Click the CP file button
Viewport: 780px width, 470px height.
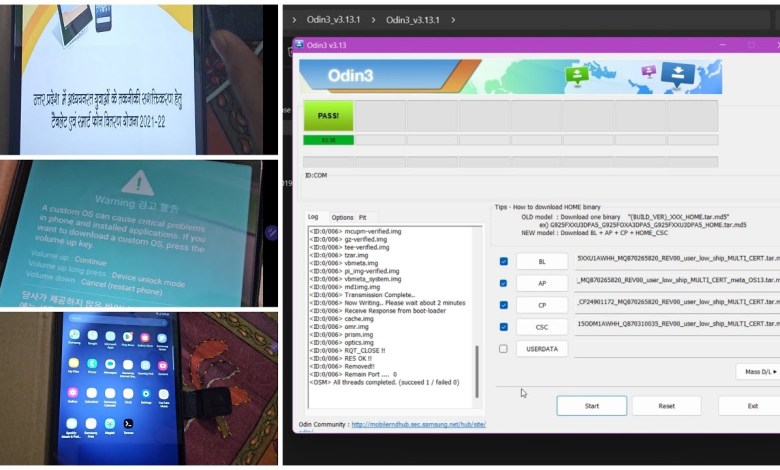coord(542,305)
